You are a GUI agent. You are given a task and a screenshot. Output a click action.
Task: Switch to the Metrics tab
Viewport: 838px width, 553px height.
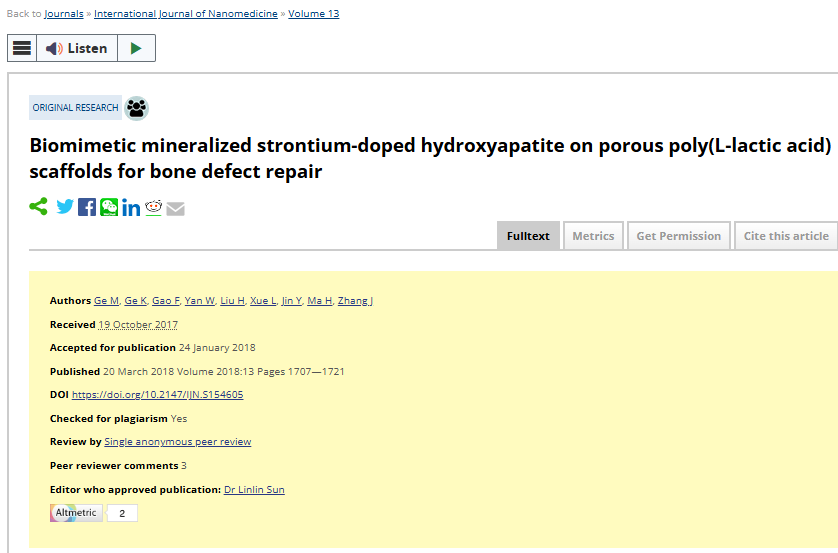(x=593, y=236)
